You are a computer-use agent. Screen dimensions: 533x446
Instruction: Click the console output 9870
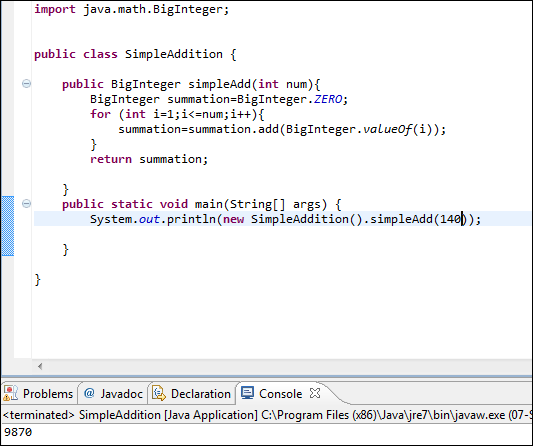tap(18, 432)
